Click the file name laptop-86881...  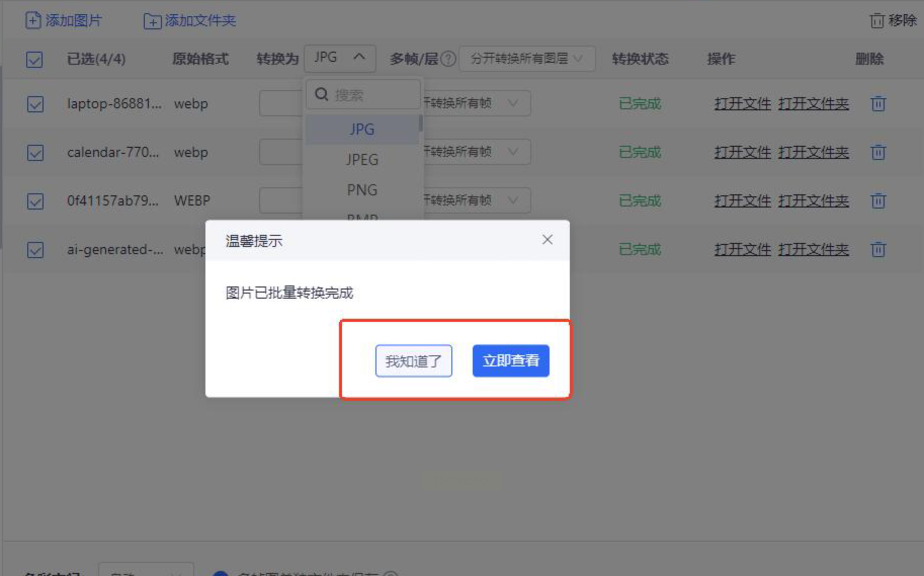pos(114,104)
